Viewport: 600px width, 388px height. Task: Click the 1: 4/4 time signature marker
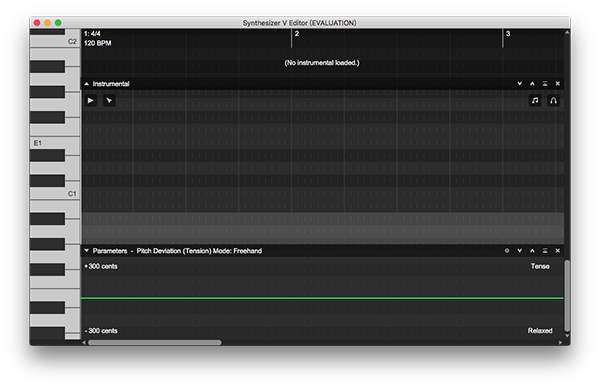click(92, 34)
